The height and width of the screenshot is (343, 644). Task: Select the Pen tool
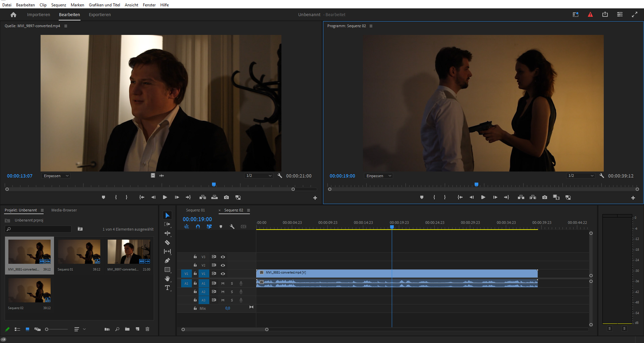click(x=167, y=260)
